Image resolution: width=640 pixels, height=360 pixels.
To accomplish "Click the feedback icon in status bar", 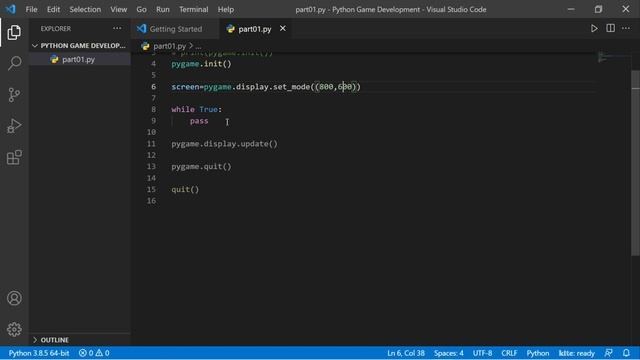I will point(608,353).
